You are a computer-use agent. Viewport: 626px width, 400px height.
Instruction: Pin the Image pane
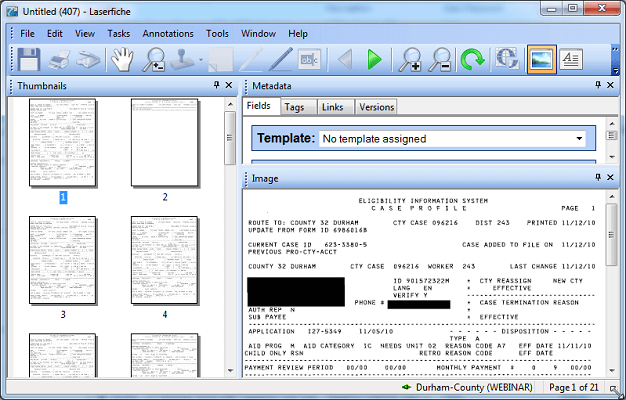click(x=598, y=177)
